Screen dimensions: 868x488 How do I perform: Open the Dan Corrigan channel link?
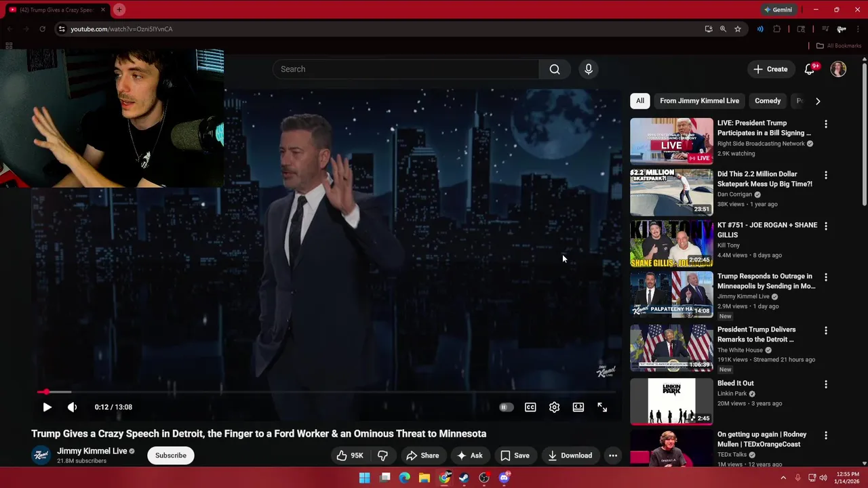pyautogui.click(x=734, y=195)
